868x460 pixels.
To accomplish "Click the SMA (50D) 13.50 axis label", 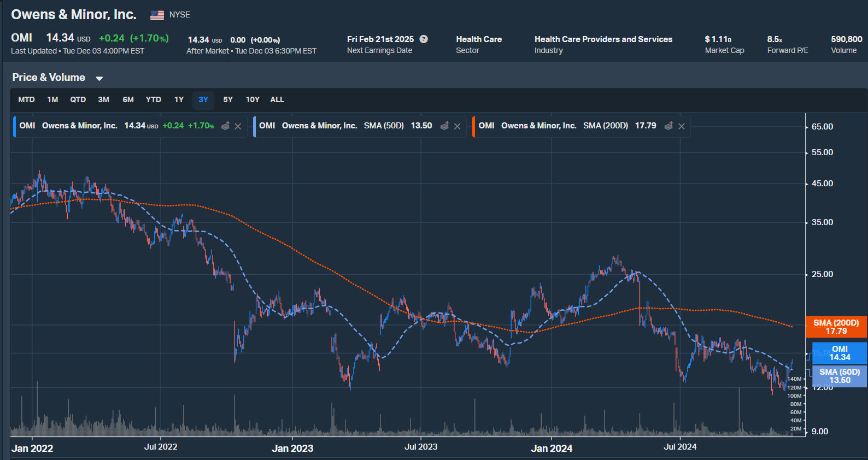I will point(840,376).
